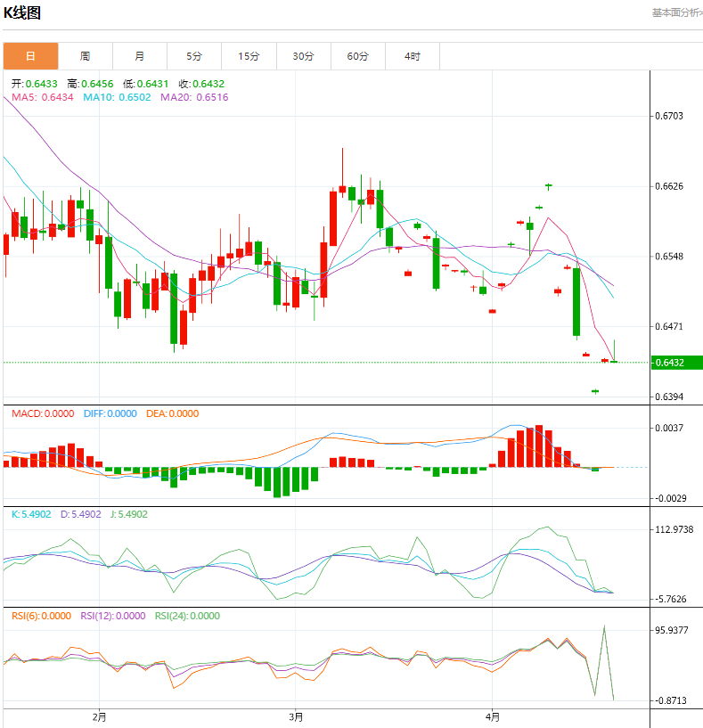Open the 基本面分析 link
703x728 pixels.
676,12
